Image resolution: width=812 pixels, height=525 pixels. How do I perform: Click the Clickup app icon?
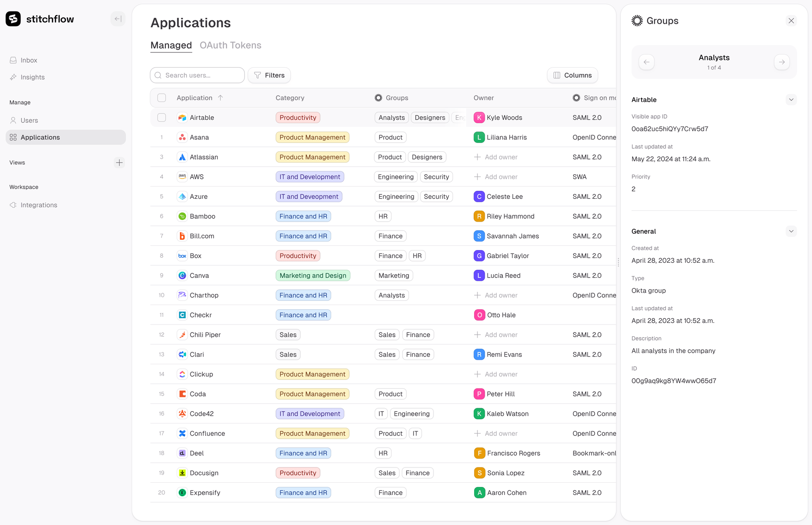click(182, 374)
